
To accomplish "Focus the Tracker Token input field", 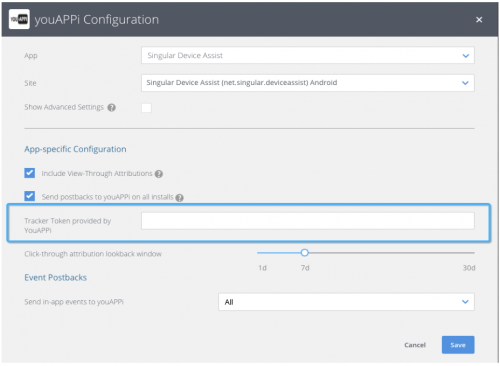I will click(x=308, y=221).
